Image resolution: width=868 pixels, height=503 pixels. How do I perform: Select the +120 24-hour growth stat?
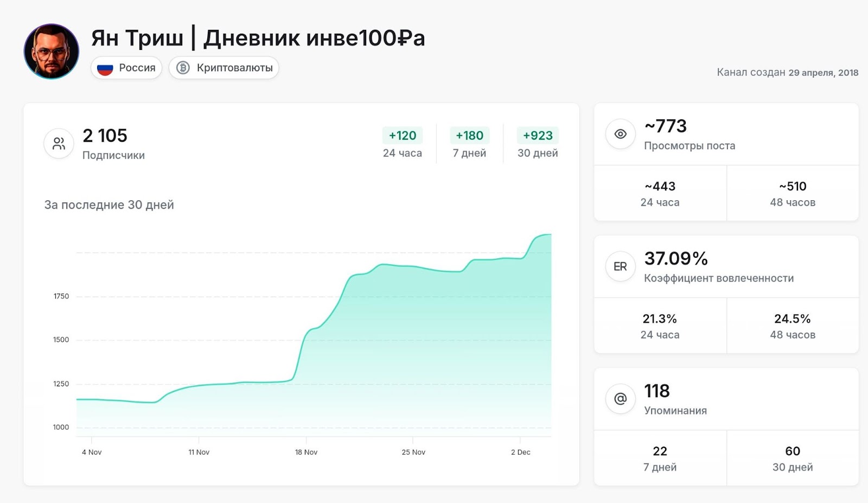(x=403, y=136)
